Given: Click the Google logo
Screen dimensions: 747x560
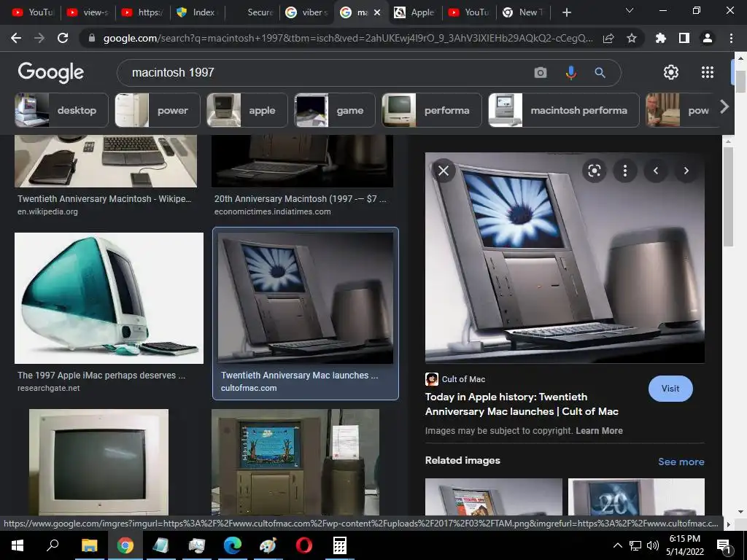Looking at the screenshot, I should tap(50, 72).
